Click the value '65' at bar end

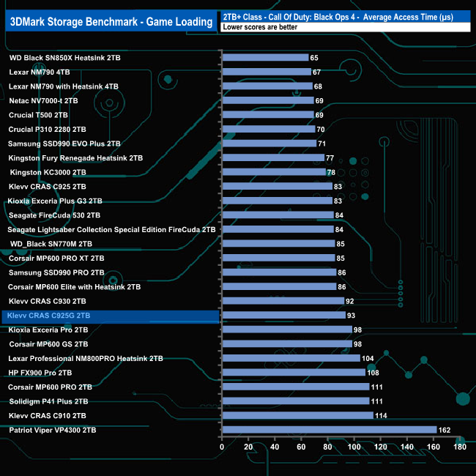click(314, 58)
